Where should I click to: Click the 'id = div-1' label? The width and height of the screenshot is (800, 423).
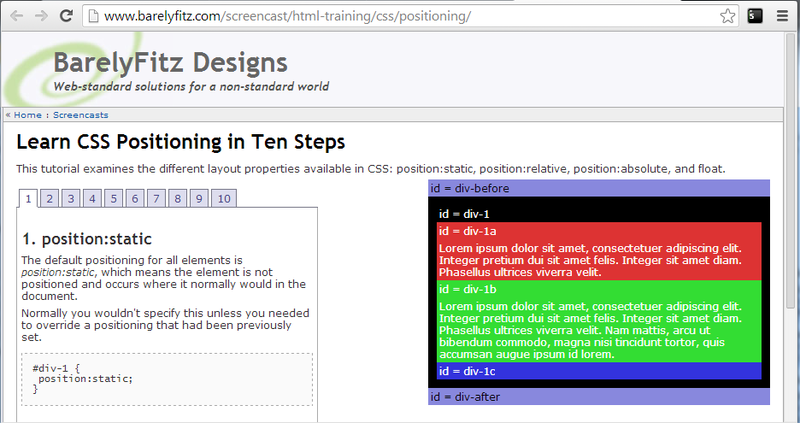point(464,214)
